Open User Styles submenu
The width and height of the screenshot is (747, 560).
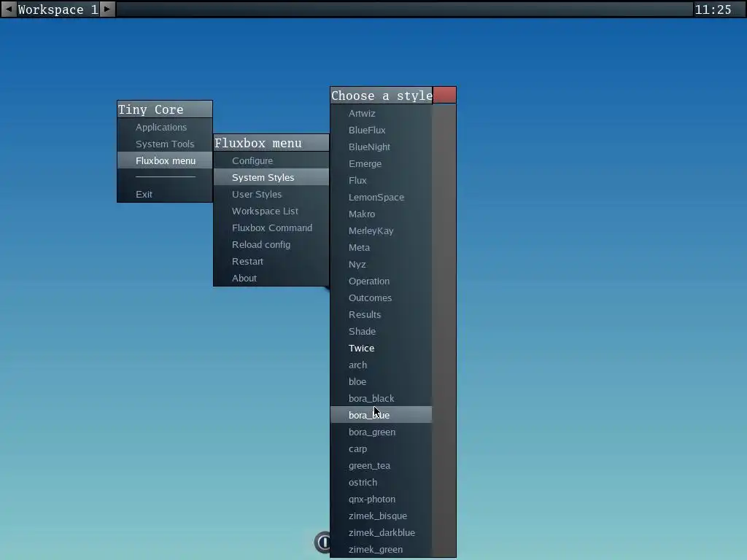click(x=271, y=194)
